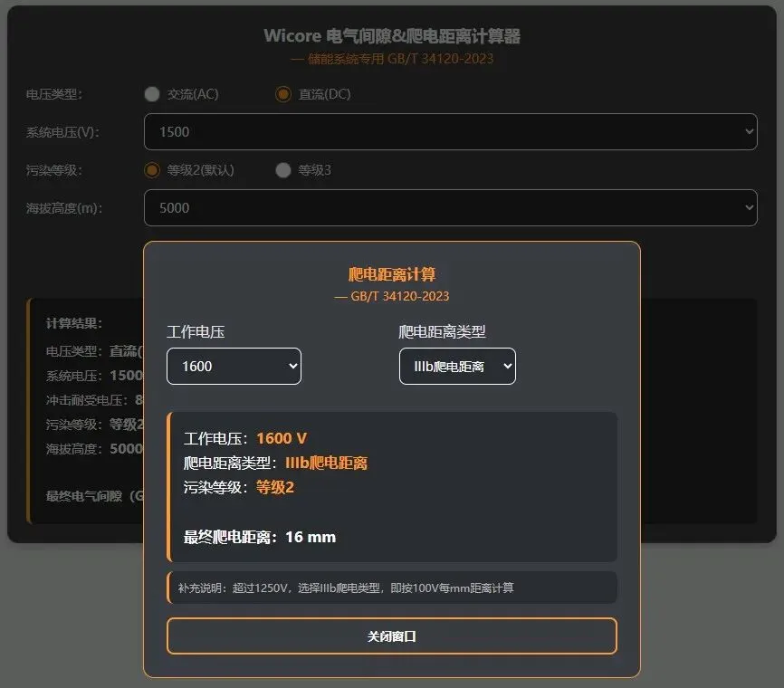Select the 直流(DC) voltage type radio
The width and height of the screenshot is (784, 688).
[x=283, y=94]
